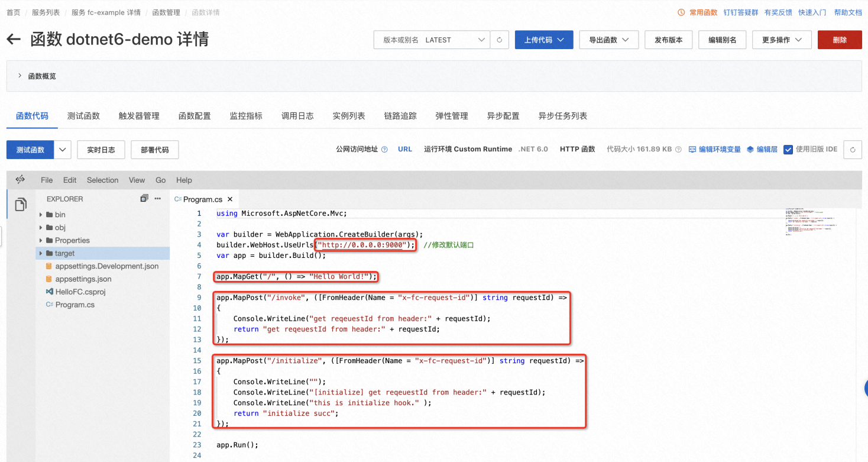868x462 pixels.
Task: Click the HelloFC.csproj file icon
Action: coord(49,292)
